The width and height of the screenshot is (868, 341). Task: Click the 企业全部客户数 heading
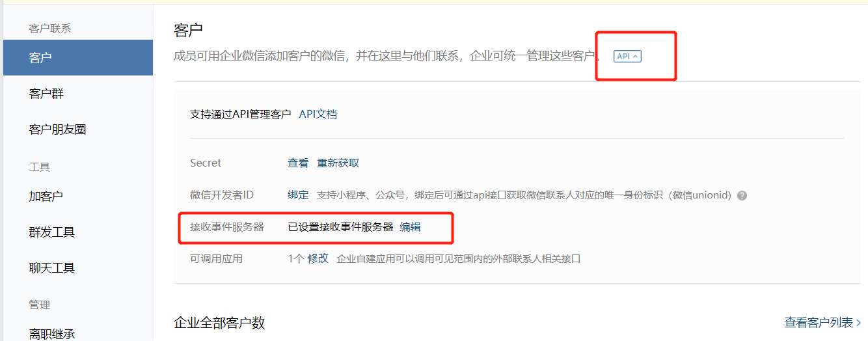click(219, 323)
